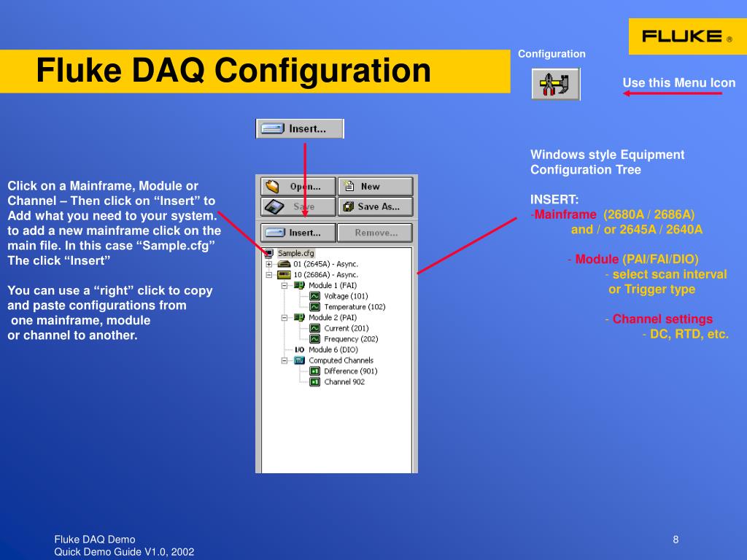Select Module 1 (FAI) in tree
747x560 pixels.
pos(333,286)
